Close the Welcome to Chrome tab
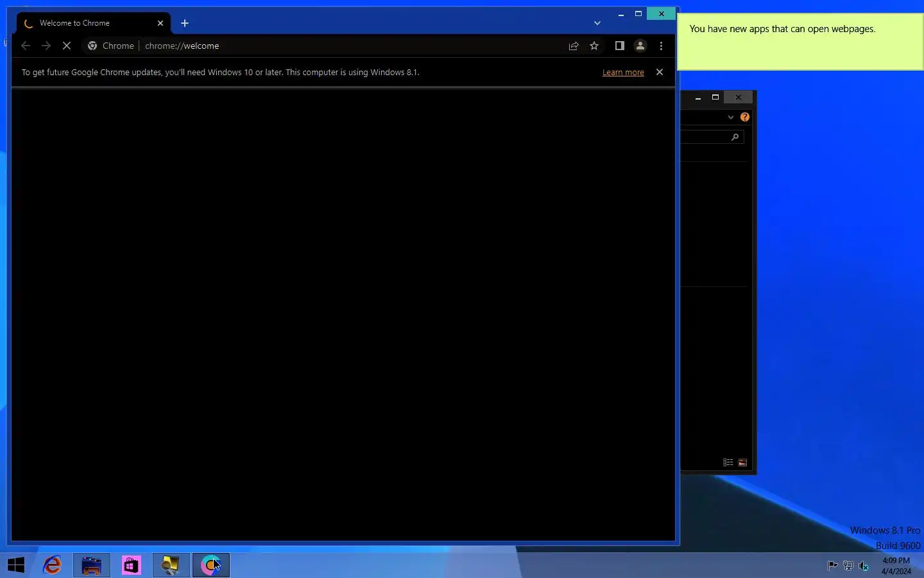Screen dimensions: 924x578 click(x=160, y=23)
